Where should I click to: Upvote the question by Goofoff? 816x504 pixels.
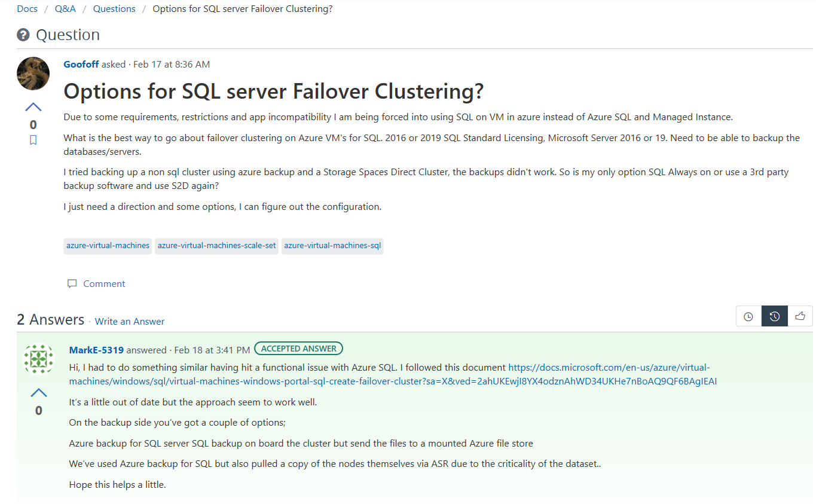coord(33,107)
